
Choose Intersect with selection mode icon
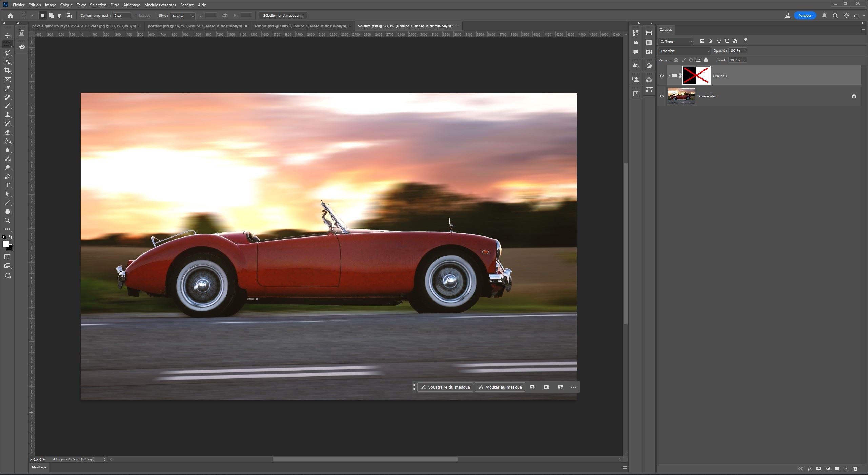69,15
